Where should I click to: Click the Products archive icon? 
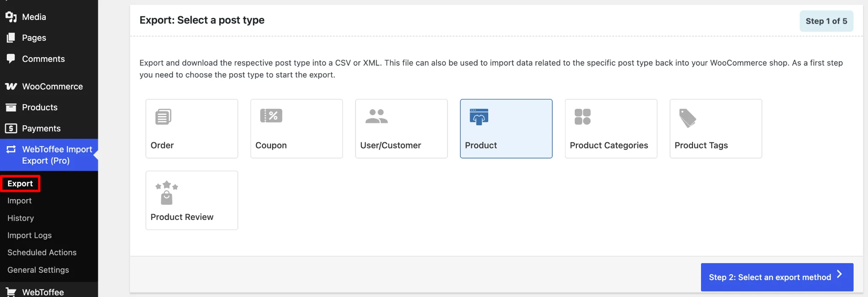(x=11, y=107)
